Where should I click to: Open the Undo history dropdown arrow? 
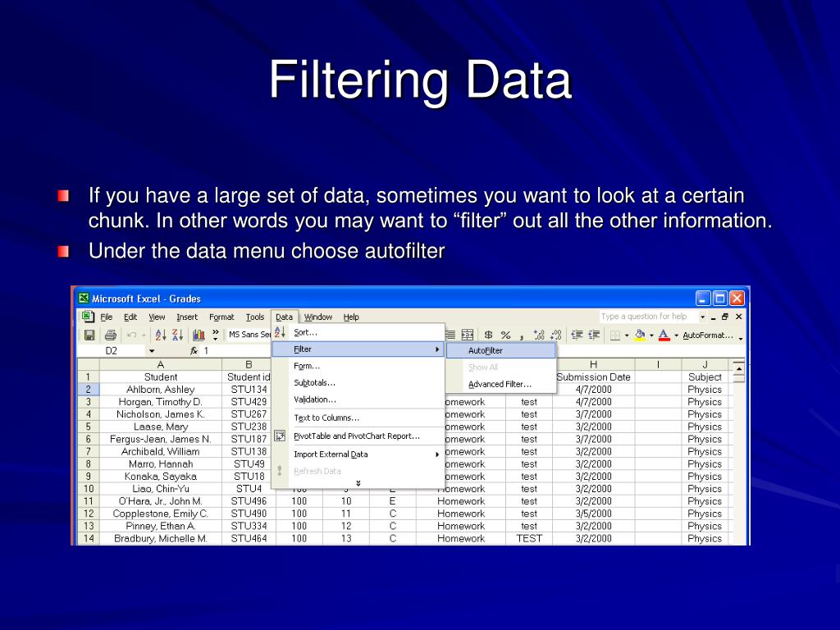[144, 336]
